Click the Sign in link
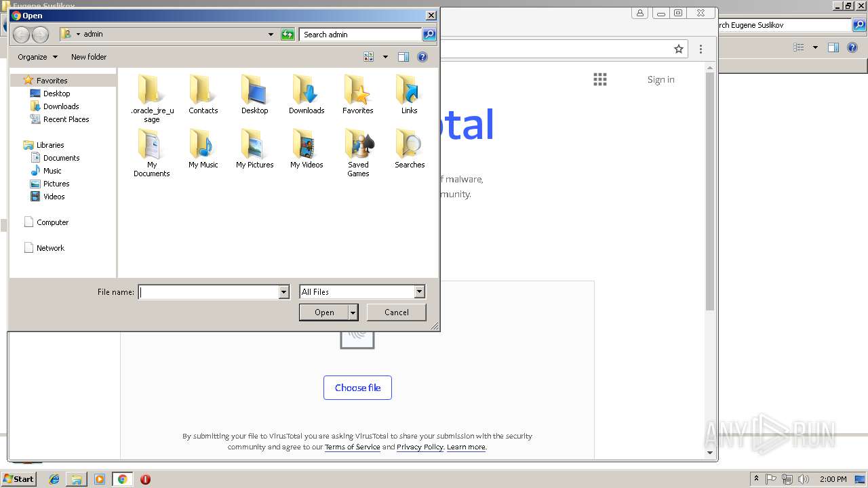Screen dimensions: 868x488 661,79
